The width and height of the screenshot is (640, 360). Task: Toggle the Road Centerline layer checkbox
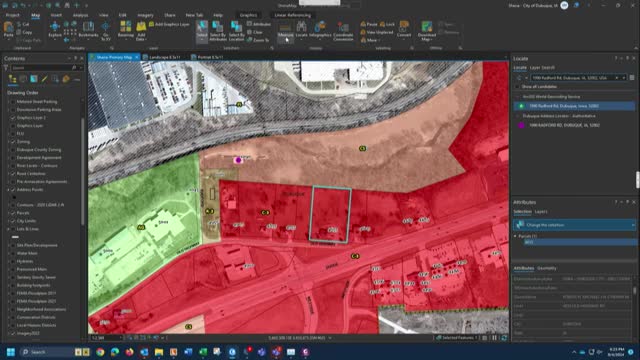[x=13, y=173]
